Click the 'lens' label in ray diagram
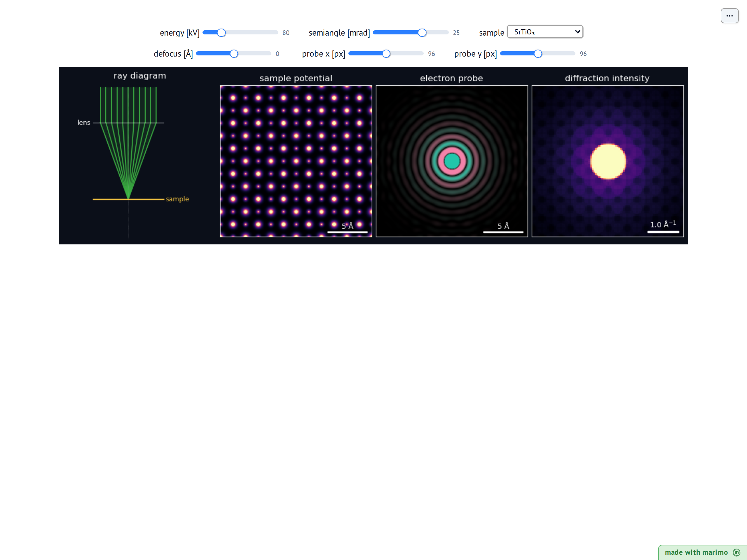 84,123
